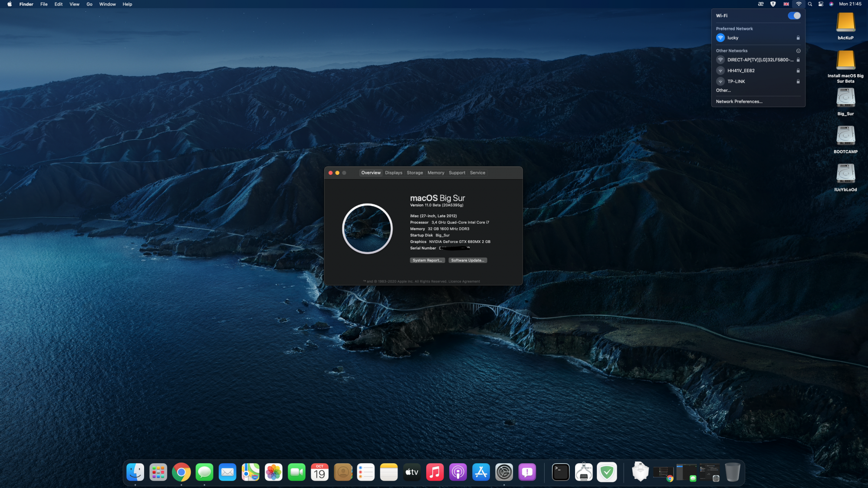Open FaceTime from the Dock
Viewport: 868px width, 488px height.
click(x=296, y=472)
